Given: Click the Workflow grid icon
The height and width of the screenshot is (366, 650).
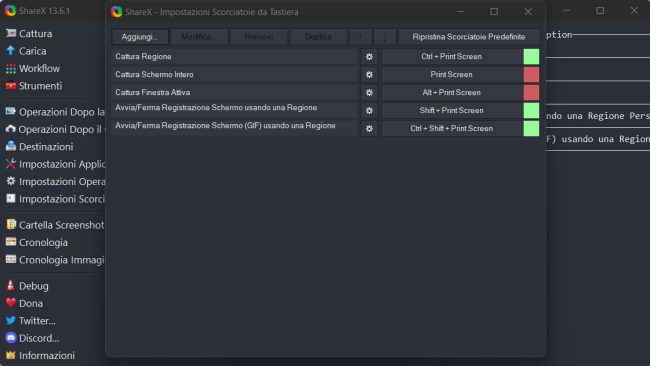Looking at the screenshot, I should (x=11, y=68).
